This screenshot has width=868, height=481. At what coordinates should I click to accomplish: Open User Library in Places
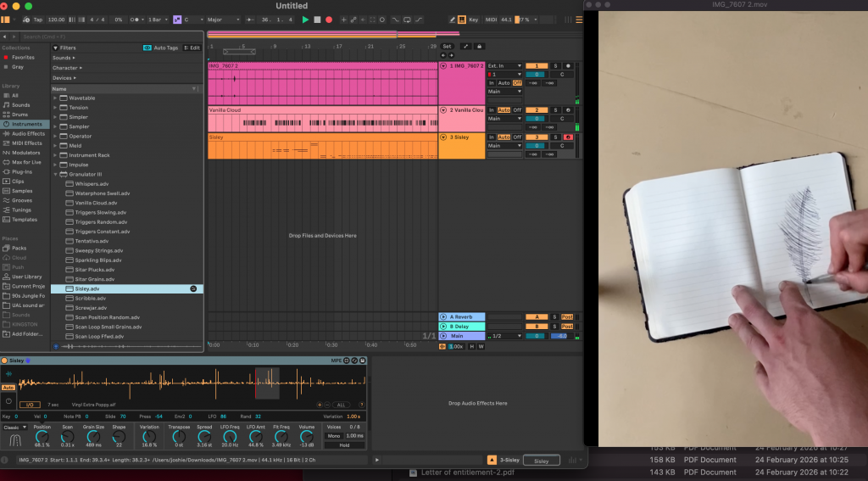(26, 277)
